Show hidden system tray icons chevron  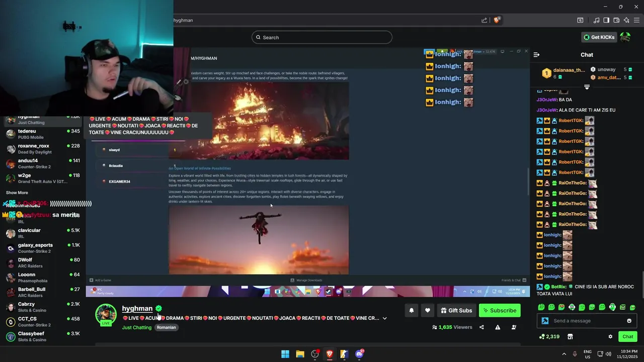564,354
